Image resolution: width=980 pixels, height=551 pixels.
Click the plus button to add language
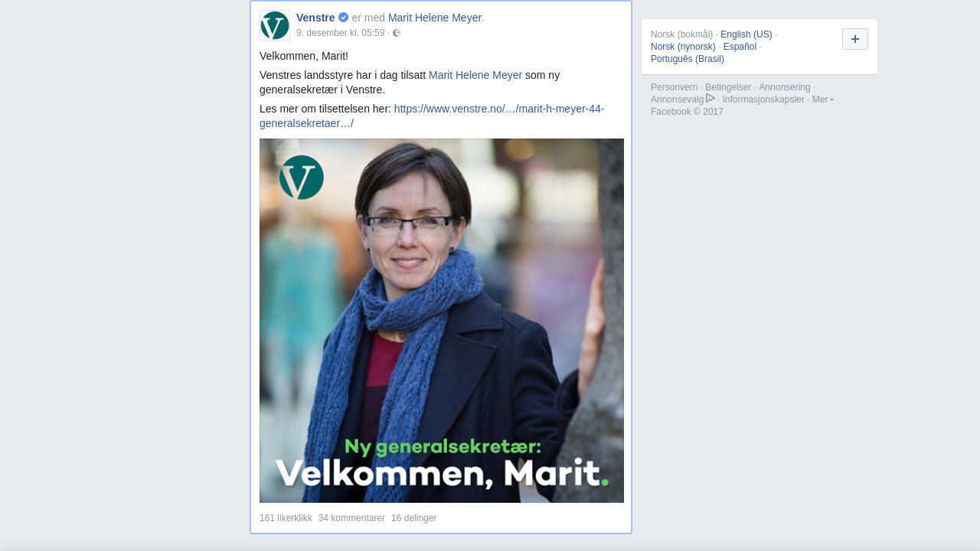coord(855,39)
